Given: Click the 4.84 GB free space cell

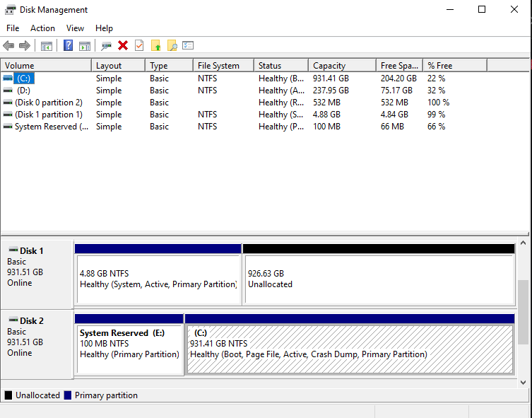Looking at the screenshot, I should click(394, 115).
